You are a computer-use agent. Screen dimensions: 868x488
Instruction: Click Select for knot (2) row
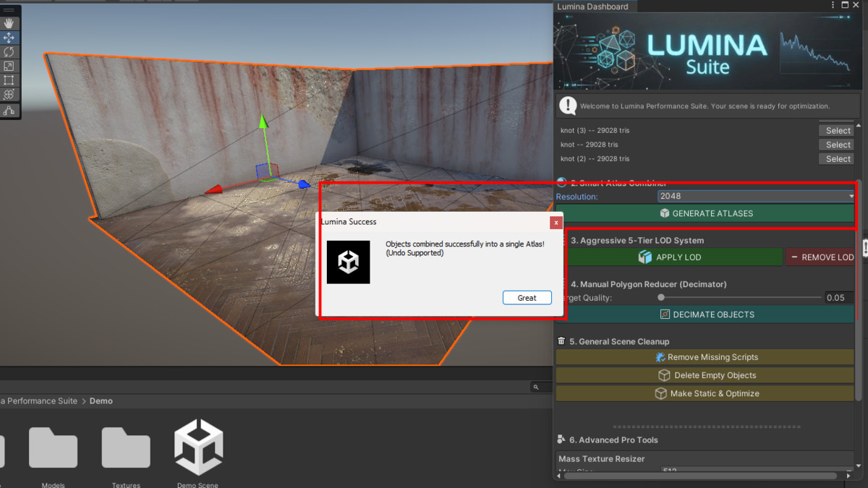pos(838,158)
